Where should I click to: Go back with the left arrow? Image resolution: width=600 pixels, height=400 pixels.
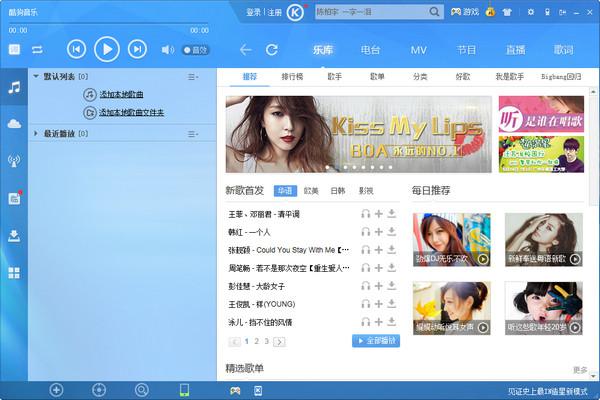tap(246, 50)
